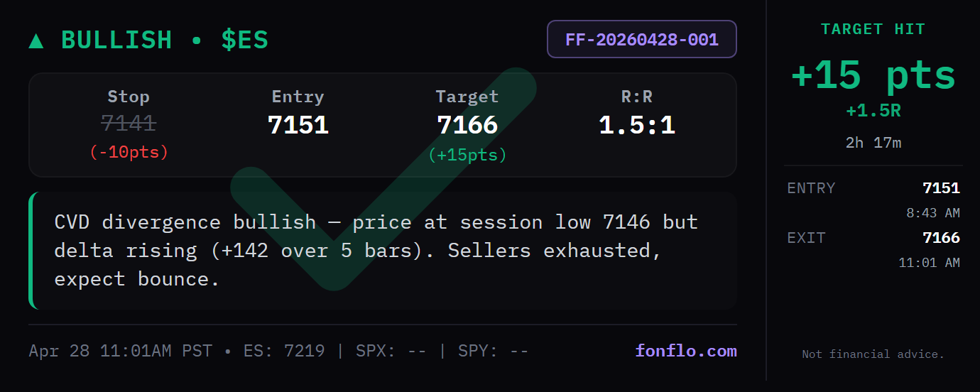Click the +1.5R result value
The image size is (980, 392).
[x=873, y=111]
